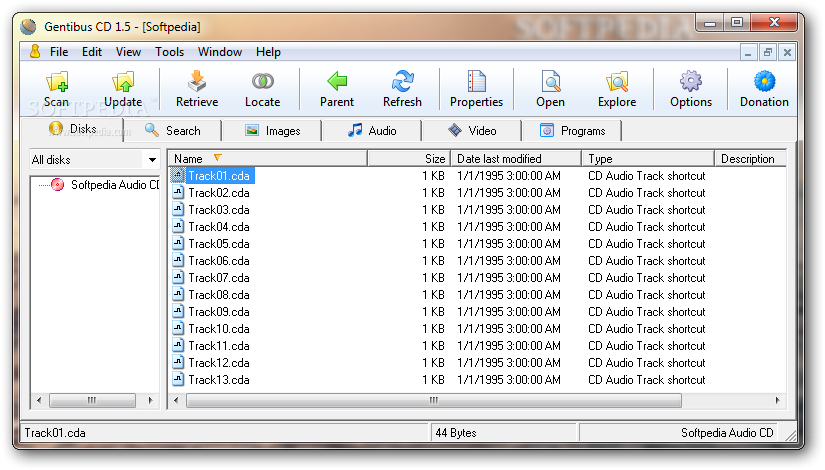Select Track08.cda in the file list
Screen dimensions: 825x470
point(219,295)
